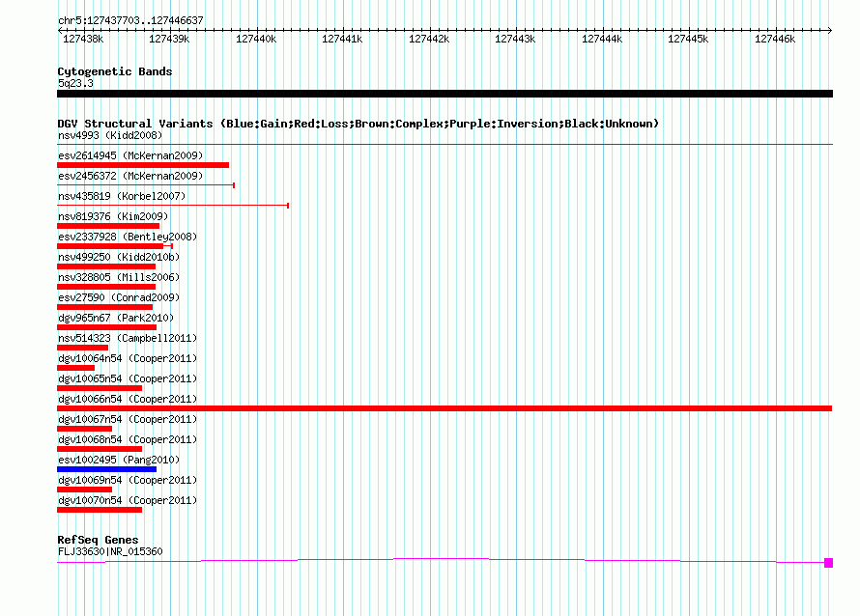This screenshot has width=860, height=616.
Task: Open variant nsv819376 (Kim2009) label
Action: 113,216
